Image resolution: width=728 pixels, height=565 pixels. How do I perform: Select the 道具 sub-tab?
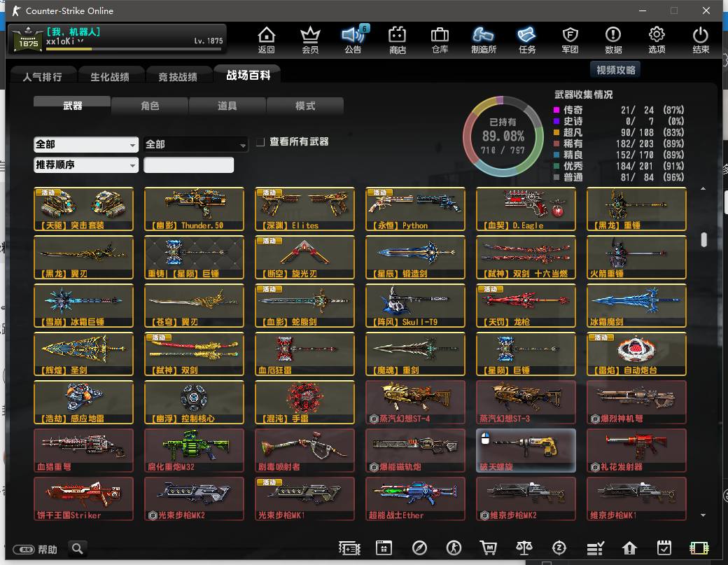[x=227, y=106]
